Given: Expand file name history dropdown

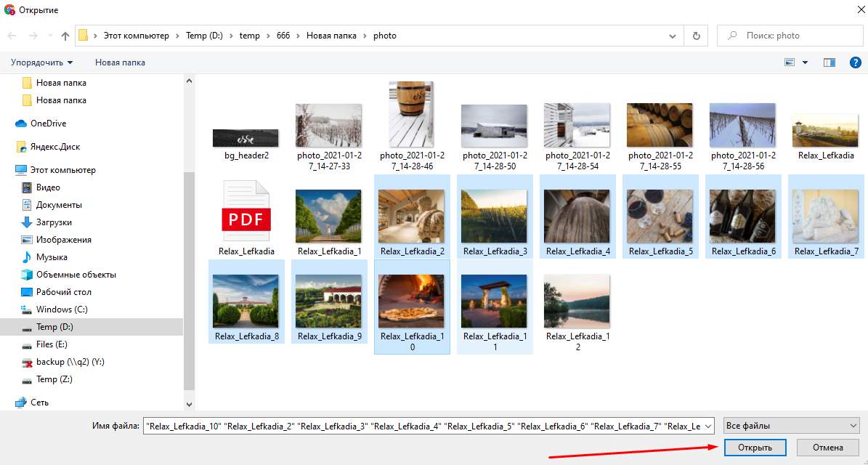Looking at the screenshot, I should pyautogui.click(x=708, y=426).
